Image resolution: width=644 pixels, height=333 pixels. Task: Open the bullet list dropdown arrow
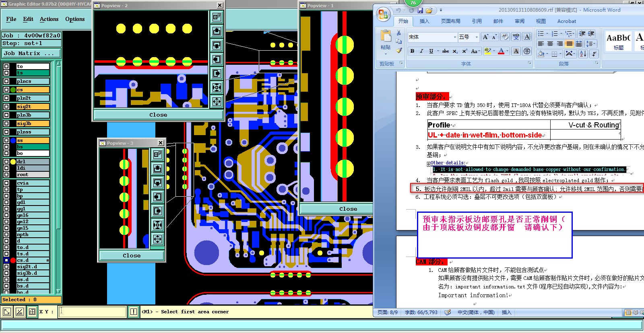pos(547,34)
